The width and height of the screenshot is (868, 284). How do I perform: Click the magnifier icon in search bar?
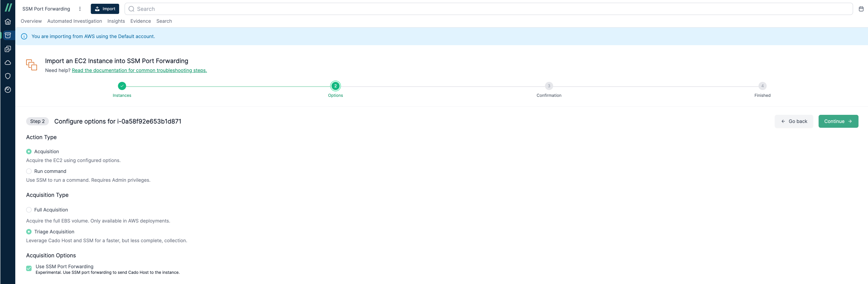pyautogui.click(x=131, y=9)
